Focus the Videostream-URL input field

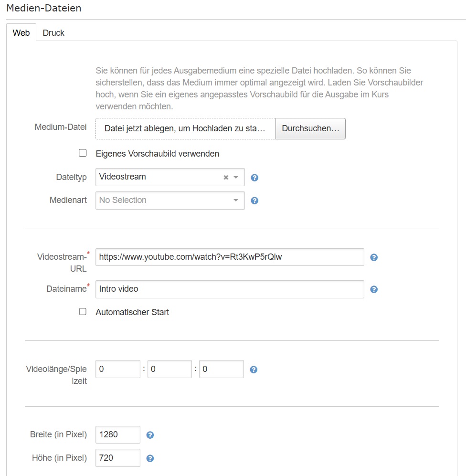(230, 257)
